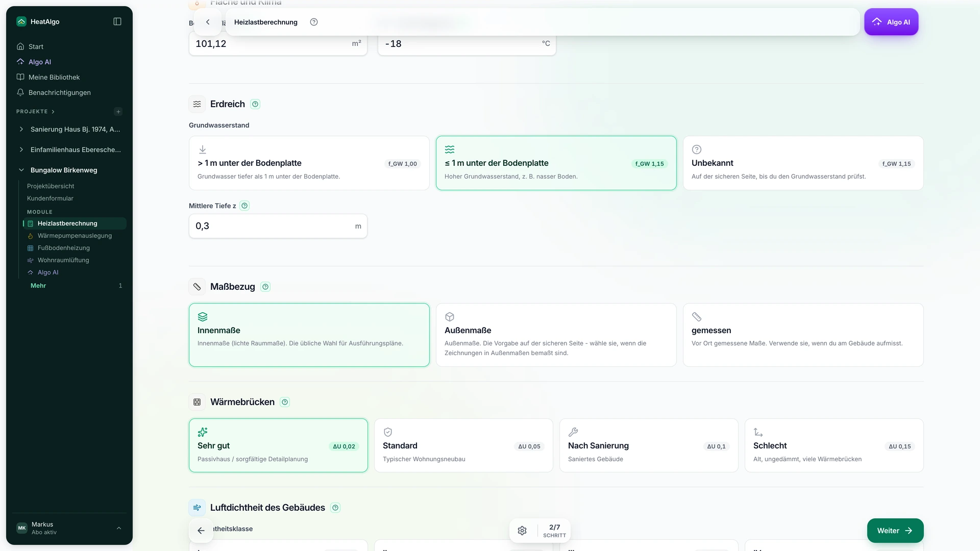Choose gemessen dimension reference
This screenshot has width=980, height=551.
point(803,335)
